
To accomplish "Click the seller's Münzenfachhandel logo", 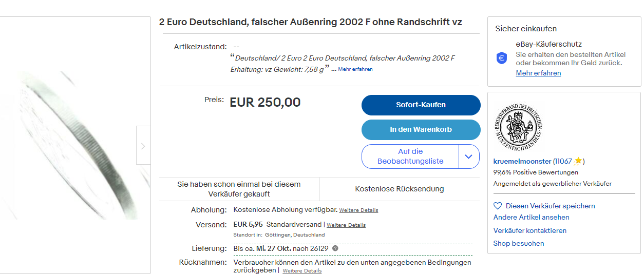I will [519, 127].
